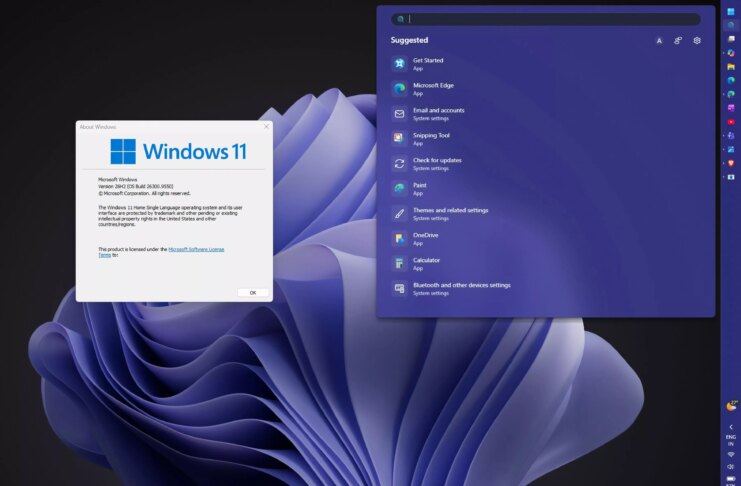Viewport: 741px width, 486px height.
Task: Click the account 'A' icon beside Suggested
Action: [x=659, y=41]
